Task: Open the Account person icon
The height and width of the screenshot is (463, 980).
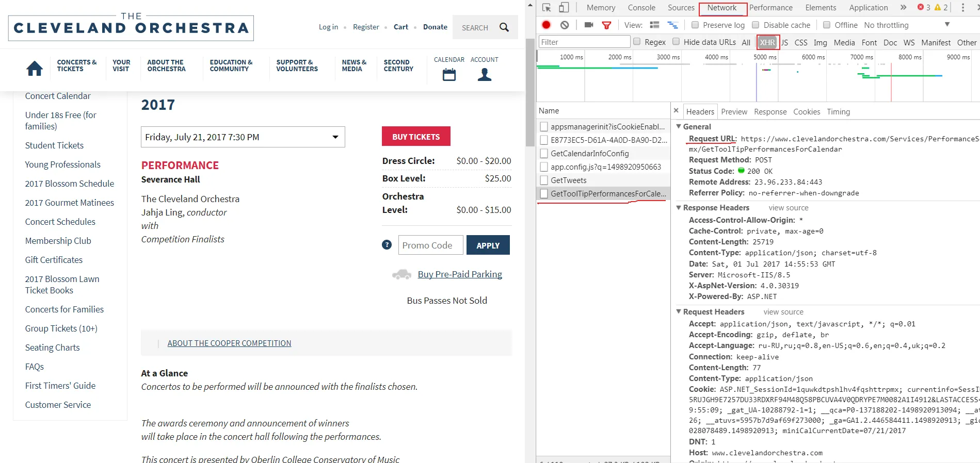Action: tap(485, 75)
